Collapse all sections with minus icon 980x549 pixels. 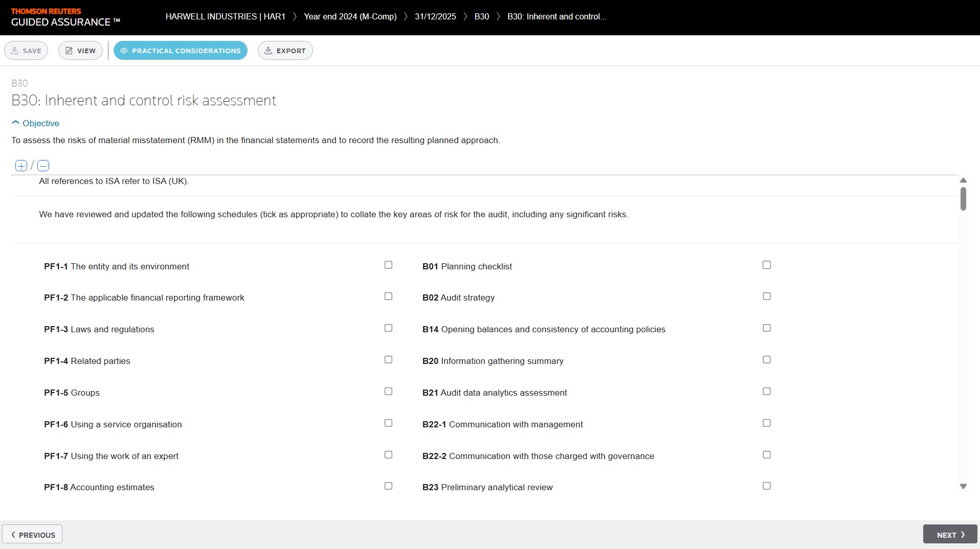(43, 166)
